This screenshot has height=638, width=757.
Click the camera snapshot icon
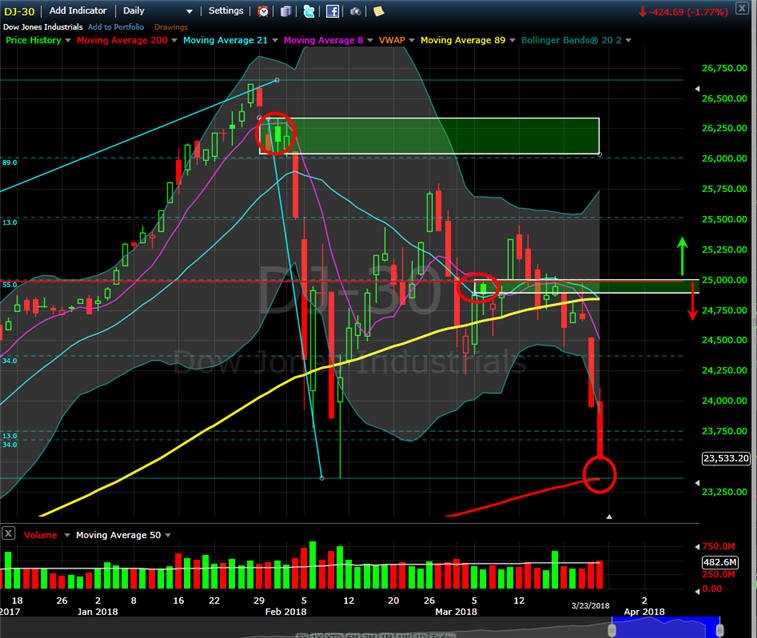pos(355,11)
